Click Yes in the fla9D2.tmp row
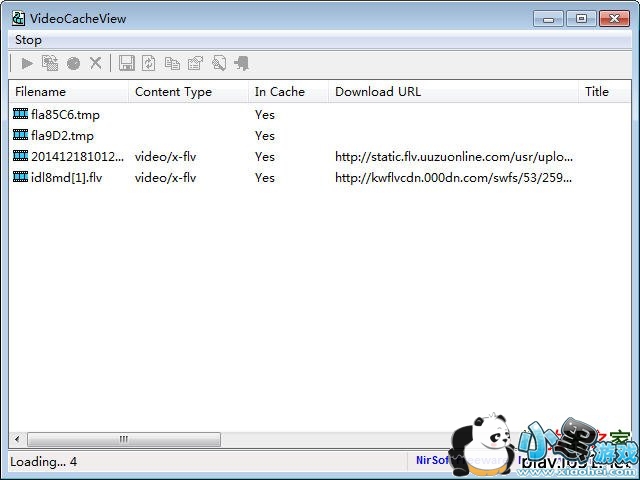Viewport: 640px width, 480px height. [264, 136]
